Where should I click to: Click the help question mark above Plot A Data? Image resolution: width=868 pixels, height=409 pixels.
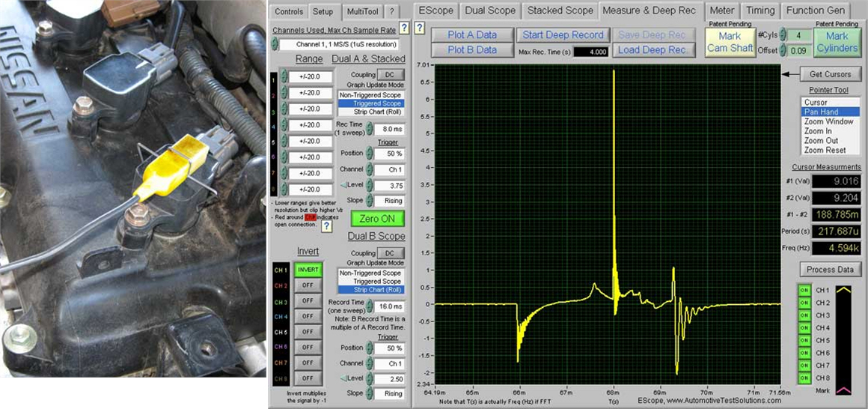click(420, 28)
